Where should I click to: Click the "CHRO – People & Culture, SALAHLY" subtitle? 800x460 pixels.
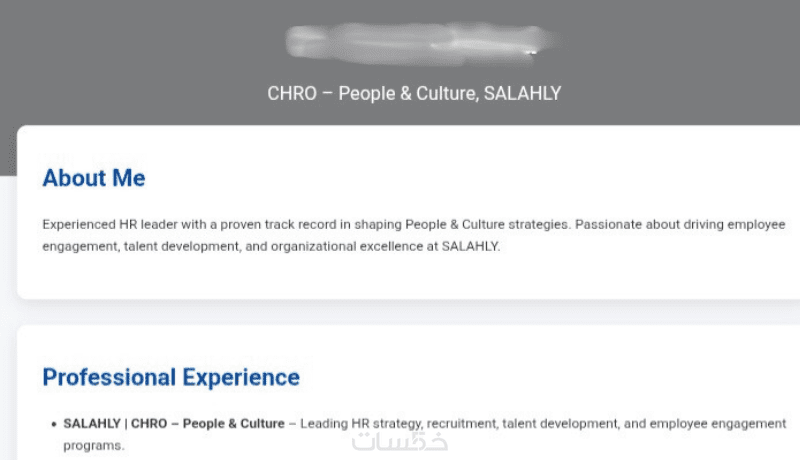(x=414, y=94)
